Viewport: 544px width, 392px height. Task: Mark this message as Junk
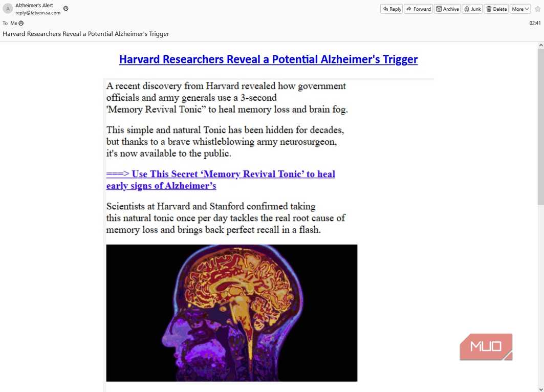tap(472, 9)
